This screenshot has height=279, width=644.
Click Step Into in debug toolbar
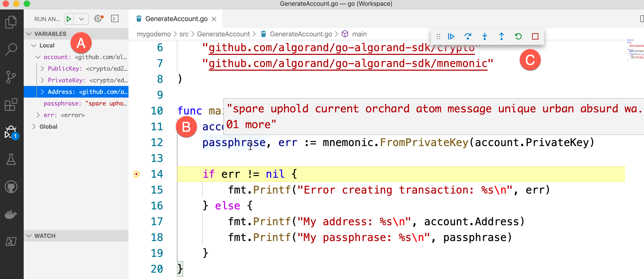(x=485, y=37)
